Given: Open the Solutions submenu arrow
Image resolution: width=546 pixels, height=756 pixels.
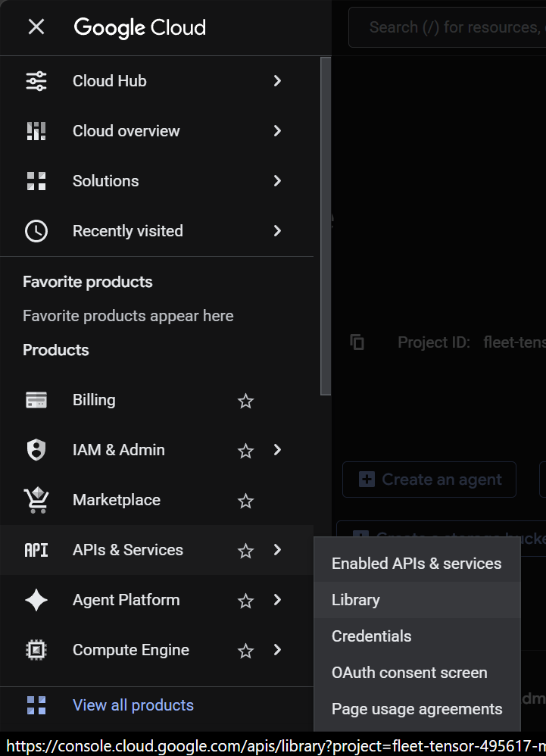Looking at the screenshot, I should 277,181.
